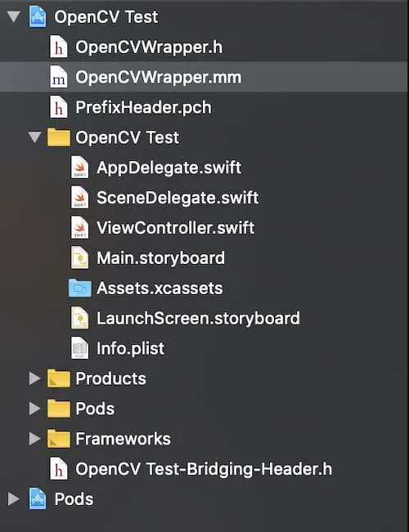Click the OpenCVWrapper.mm file icon

point(58,77)
